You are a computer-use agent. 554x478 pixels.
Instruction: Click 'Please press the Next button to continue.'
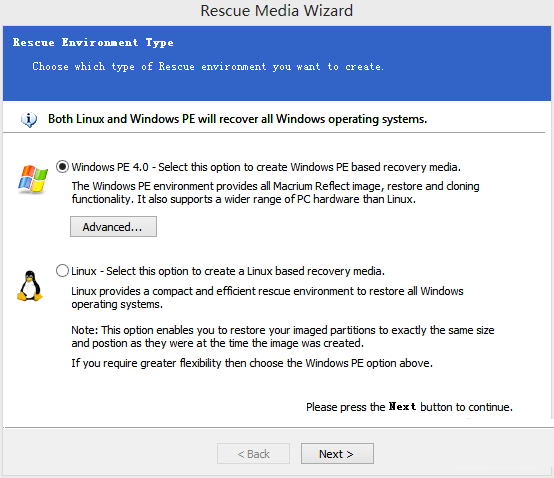[409, 407]
